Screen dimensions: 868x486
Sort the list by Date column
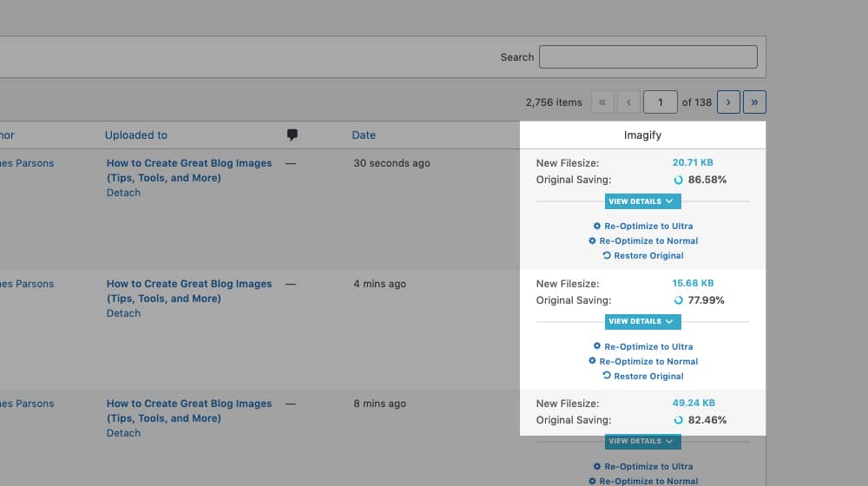pyautogui.click(x=364, y=135)
